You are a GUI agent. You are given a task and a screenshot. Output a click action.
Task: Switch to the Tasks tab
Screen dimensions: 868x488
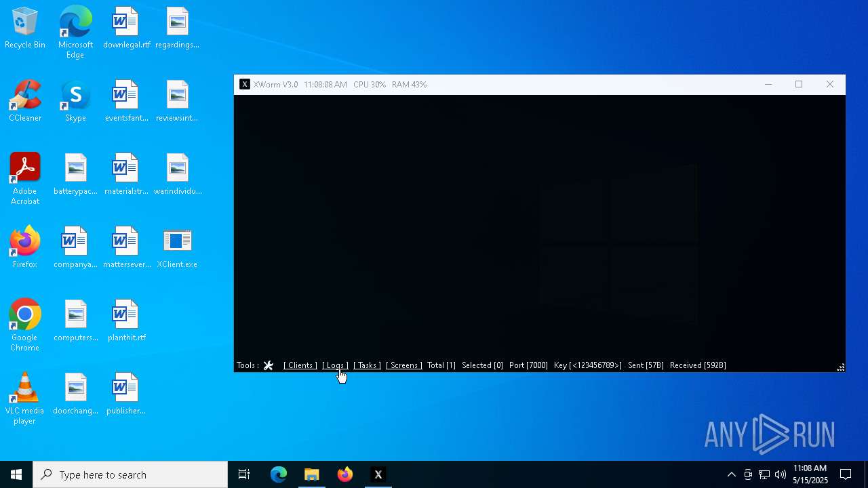coord(367,365)
